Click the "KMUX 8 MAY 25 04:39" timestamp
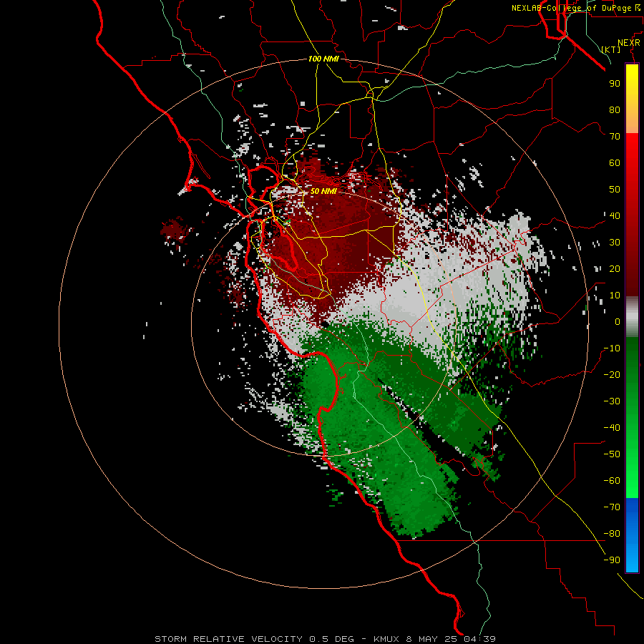 click(x=434, y=639)
